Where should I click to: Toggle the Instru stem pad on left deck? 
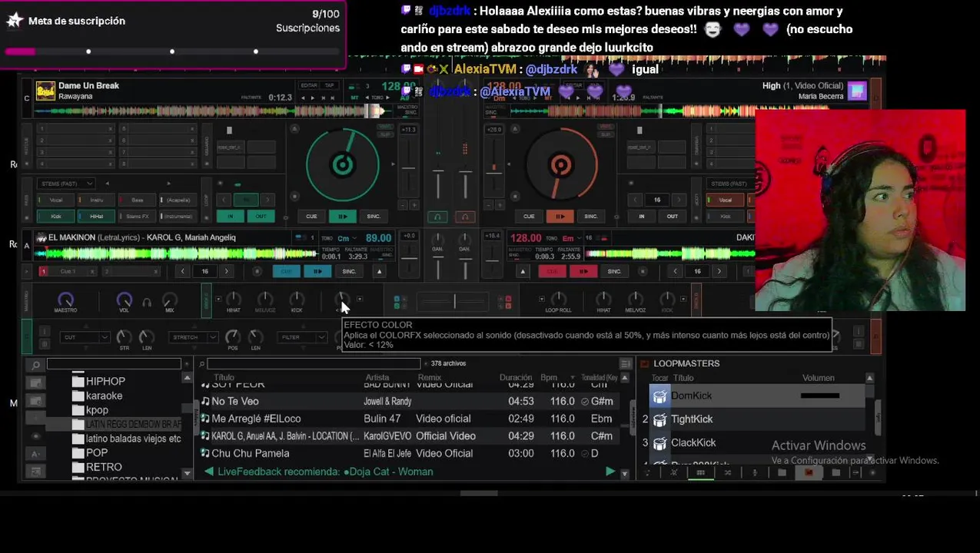pyautogui.click(x=97, y=200)
